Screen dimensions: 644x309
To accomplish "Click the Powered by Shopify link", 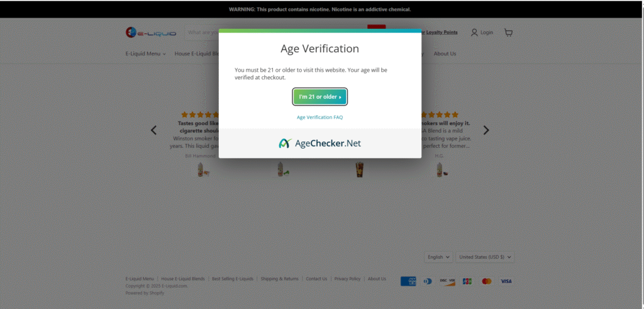I will coord(145,293).
